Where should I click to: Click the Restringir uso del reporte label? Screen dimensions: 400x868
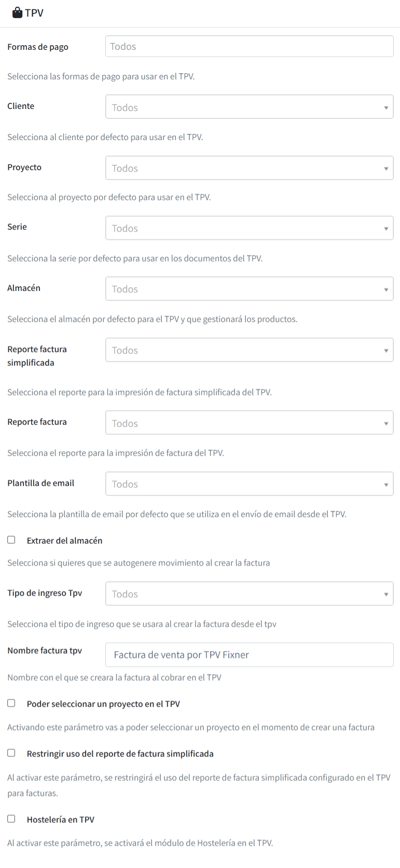[120, 754]
